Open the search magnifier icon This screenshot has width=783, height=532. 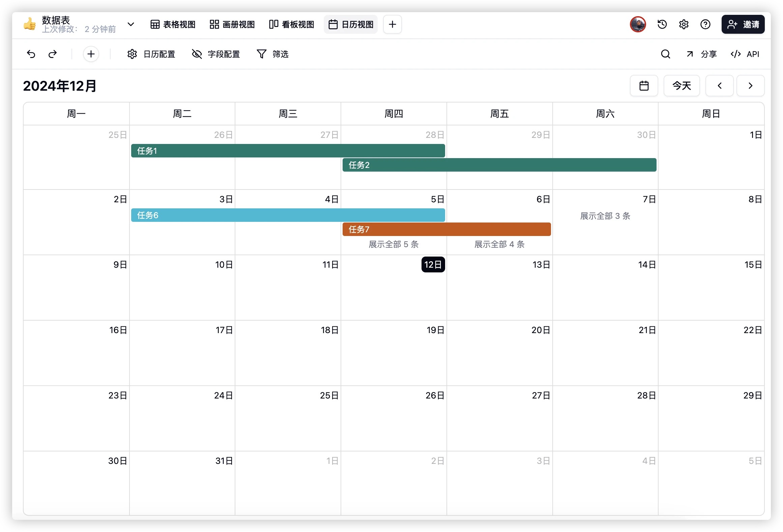(x=665, y=54)
